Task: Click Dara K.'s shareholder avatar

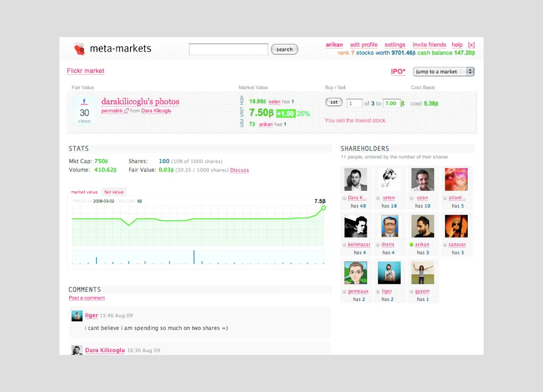Action: (355, 180)
